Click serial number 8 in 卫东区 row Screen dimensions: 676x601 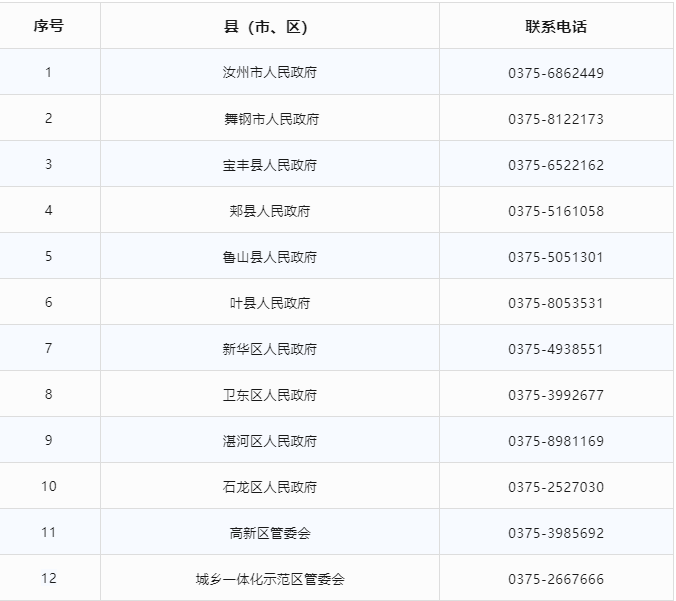(x=49, y=394)
